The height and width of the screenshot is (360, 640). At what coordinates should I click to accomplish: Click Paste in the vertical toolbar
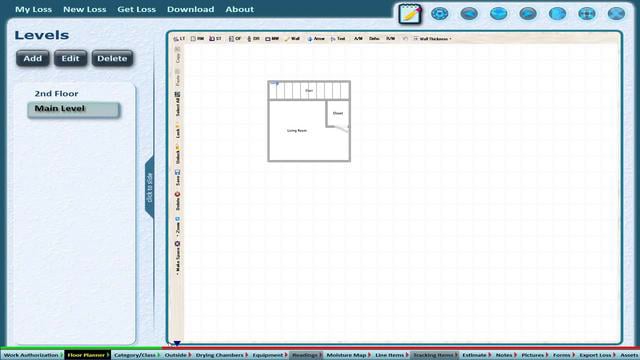click(x=178, y=78)
